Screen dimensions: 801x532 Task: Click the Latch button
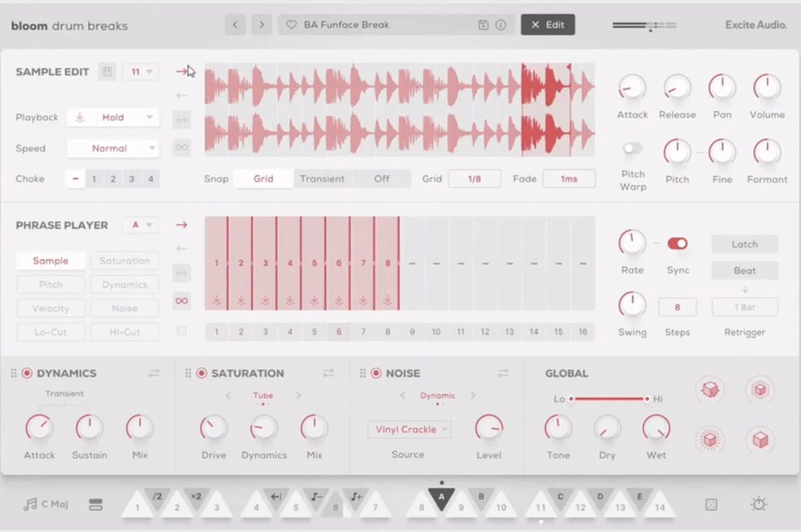coord(745,244)
